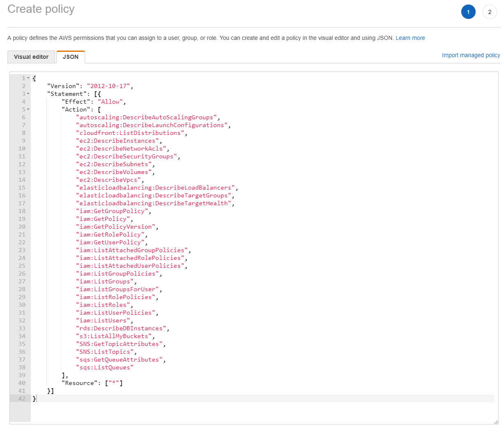Fold the Action array arrow on line 5

coord(28,109)
